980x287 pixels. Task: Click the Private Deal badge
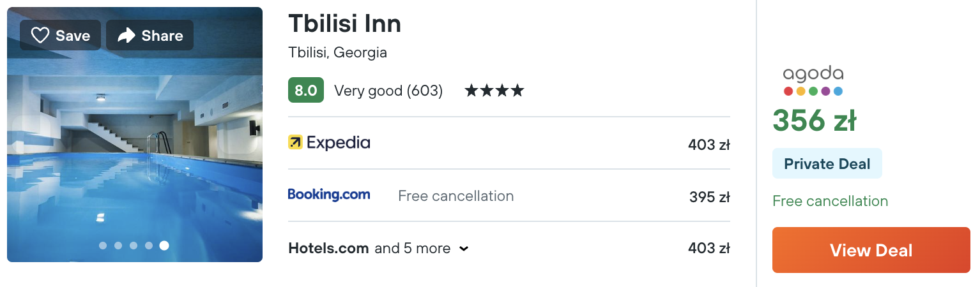827,164
